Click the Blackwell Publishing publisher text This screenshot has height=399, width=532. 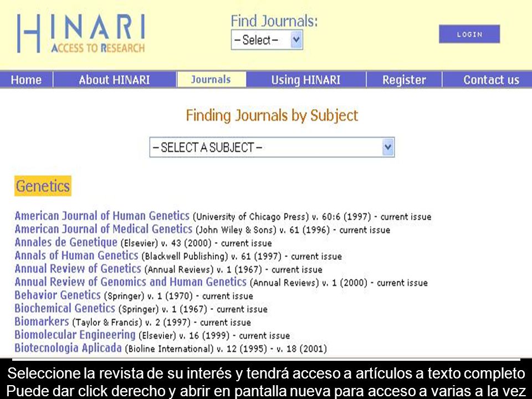pyautogui.click(x=185, y=257)
